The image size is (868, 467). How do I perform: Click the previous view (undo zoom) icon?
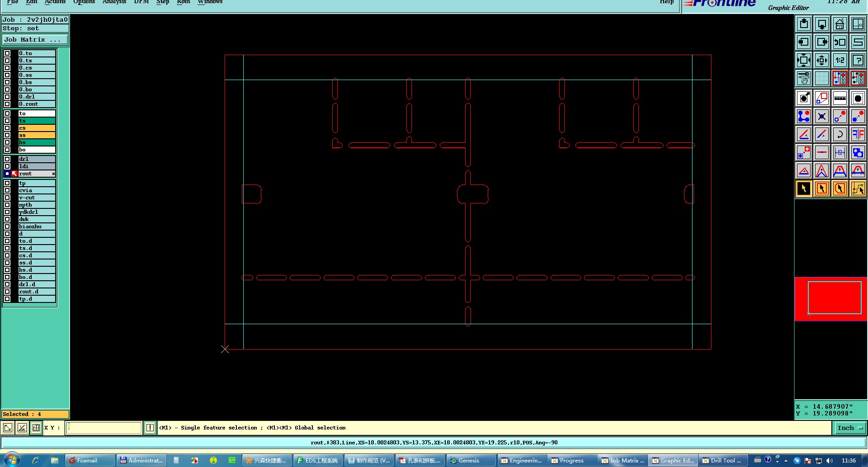point(840,42)
